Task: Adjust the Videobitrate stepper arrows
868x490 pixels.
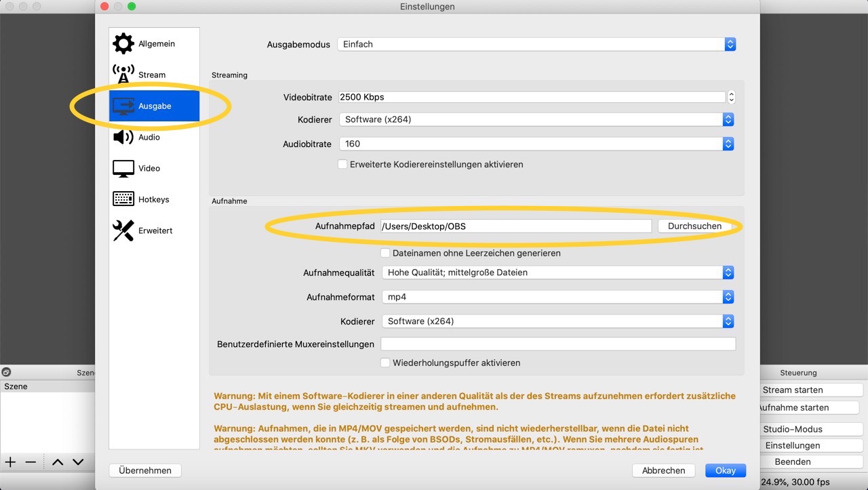Action: tap(731, 98)
